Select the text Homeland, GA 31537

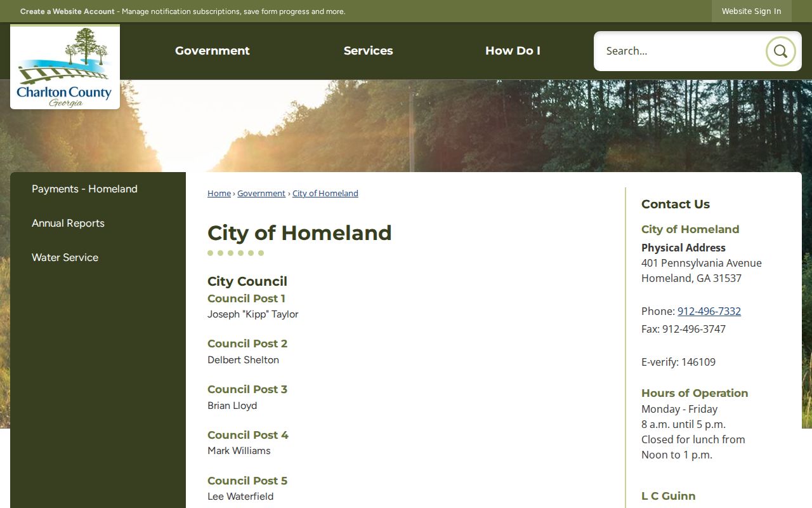coord(691,278)
